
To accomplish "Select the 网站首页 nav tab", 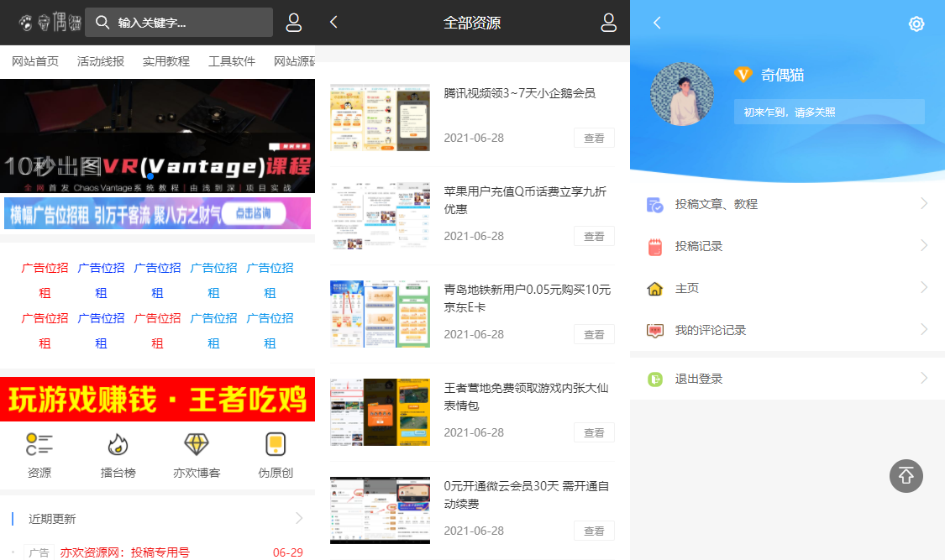I will pos(35,61).
